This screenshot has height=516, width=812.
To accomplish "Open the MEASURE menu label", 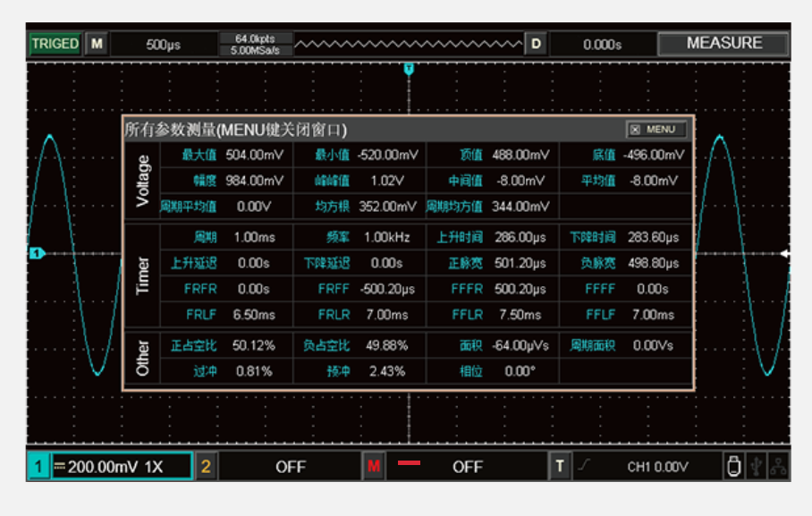I will 724,43.
